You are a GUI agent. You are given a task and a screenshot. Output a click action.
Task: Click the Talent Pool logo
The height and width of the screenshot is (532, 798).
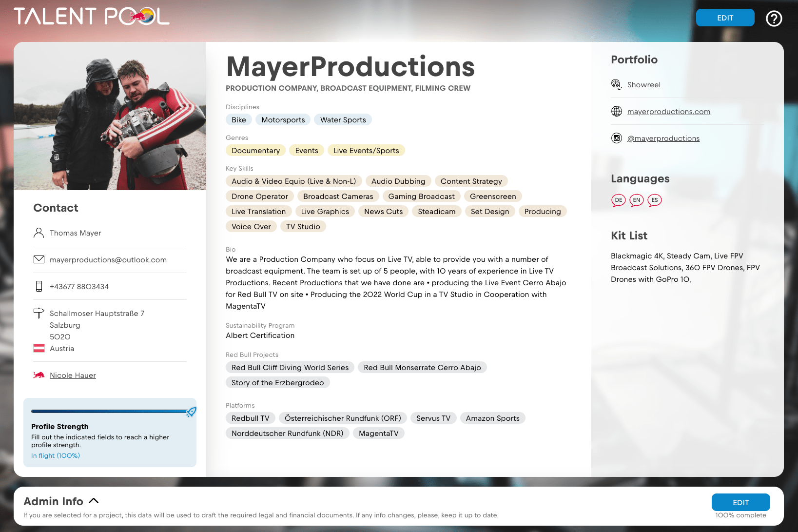point(93,16)
